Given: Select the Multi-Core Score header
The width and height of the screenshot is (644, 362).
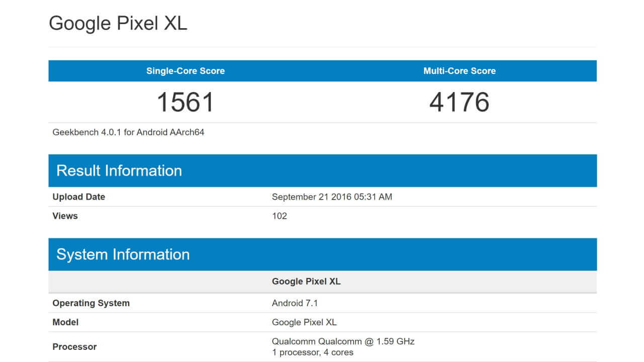Looking at the screenshot, I should point(459,71).
